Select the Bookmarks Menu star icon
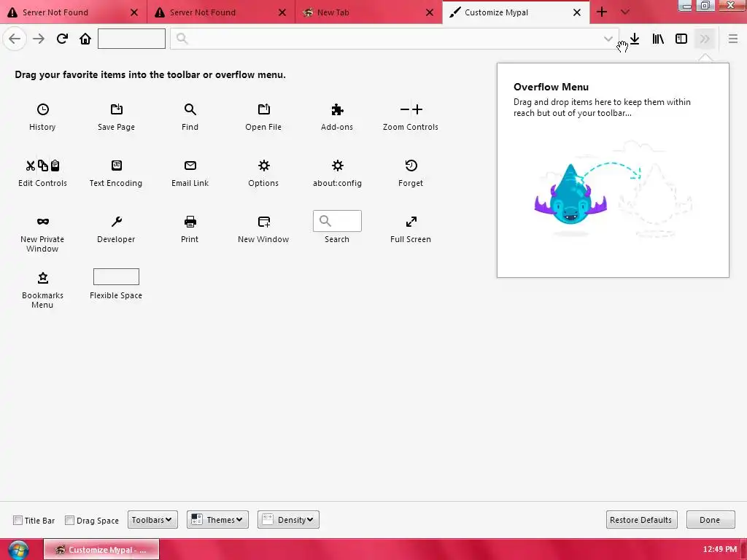Viewport: 747px width, 560px height. click(43, 278)
